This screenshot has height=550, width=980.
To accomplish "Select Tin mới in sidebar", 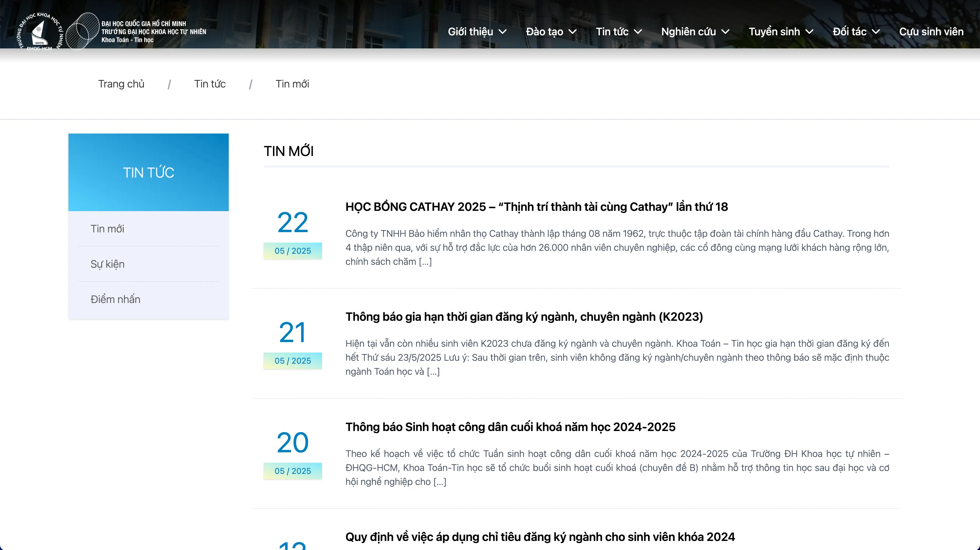I will (107, 229).
